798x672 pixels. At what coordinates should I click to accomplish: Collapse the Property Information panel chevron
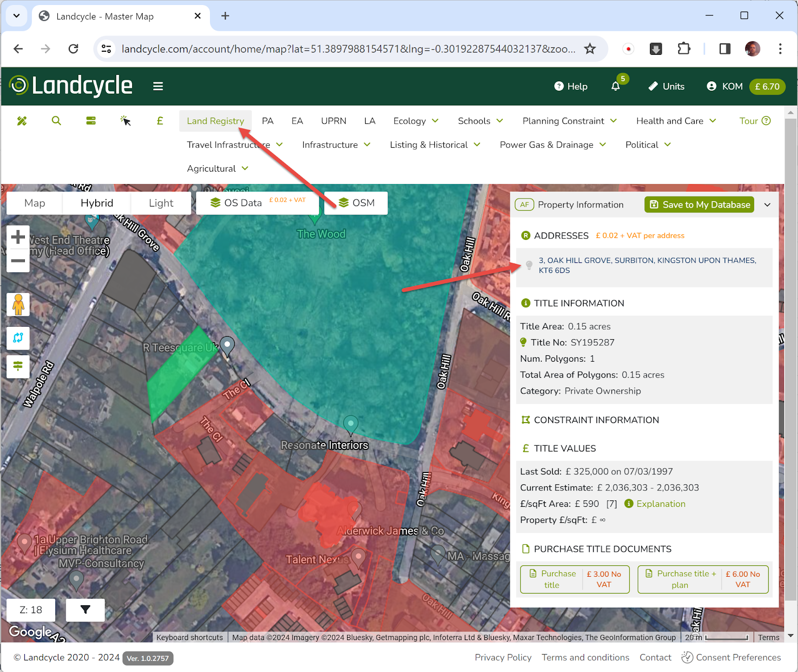point(767,205)
